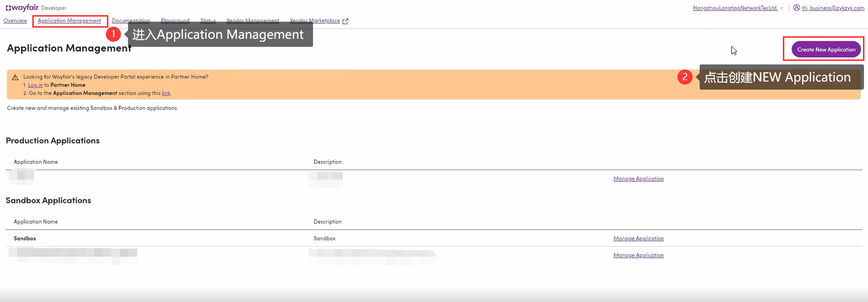Viewport: 868px width, 302px height.
Task: Click the Sandbox Applications heading
Action: point(48,200)
